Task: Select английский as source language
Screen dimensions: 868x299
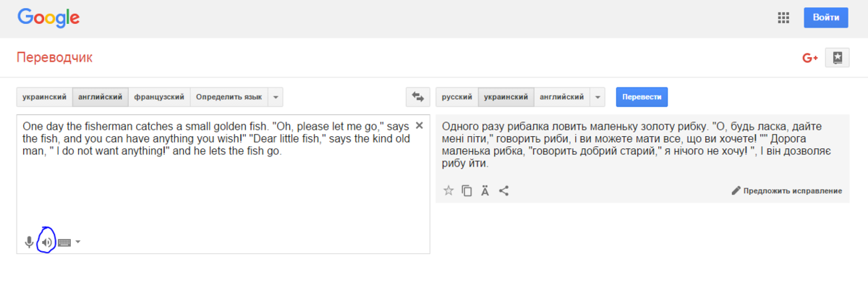Action: point(101,96)
